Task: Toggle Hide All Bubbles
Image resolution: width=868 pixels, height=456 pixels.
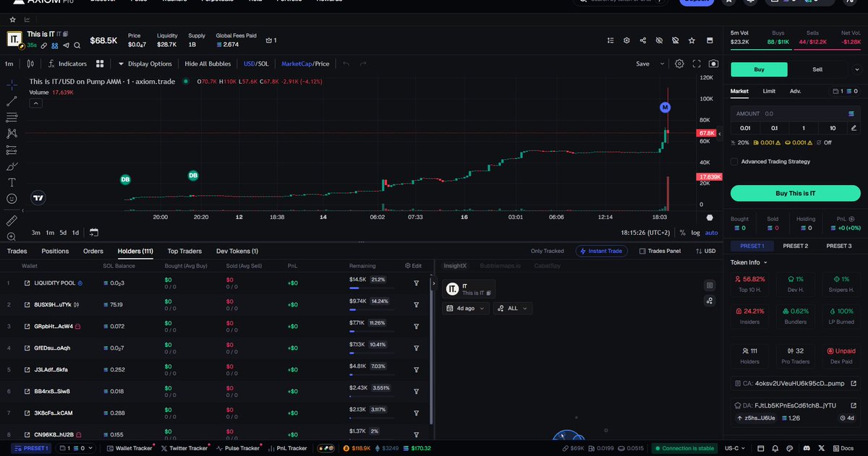Action: [208, 64]
